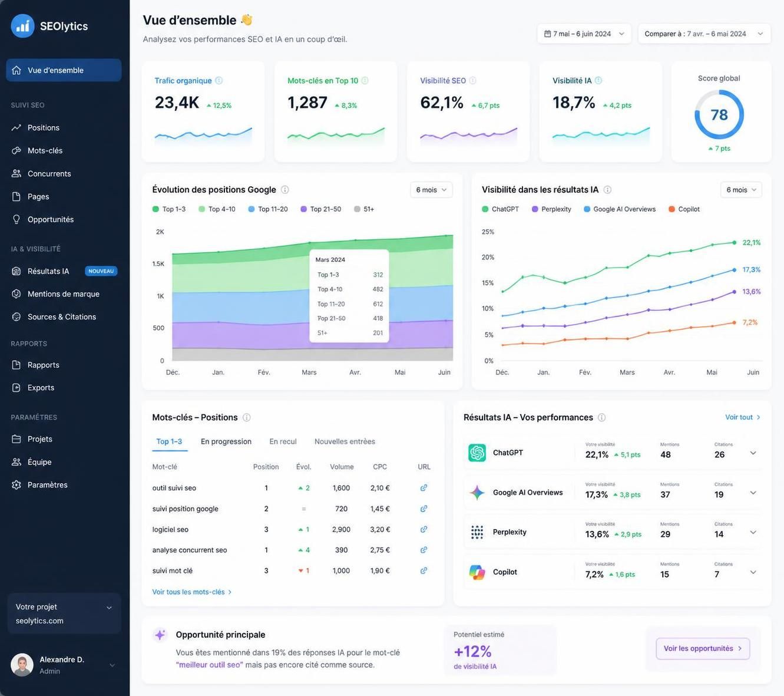The width and height of the screenshot is (784, 696).
Task: Click Voir tous les mots-clés link
Action: coord(192,592)
